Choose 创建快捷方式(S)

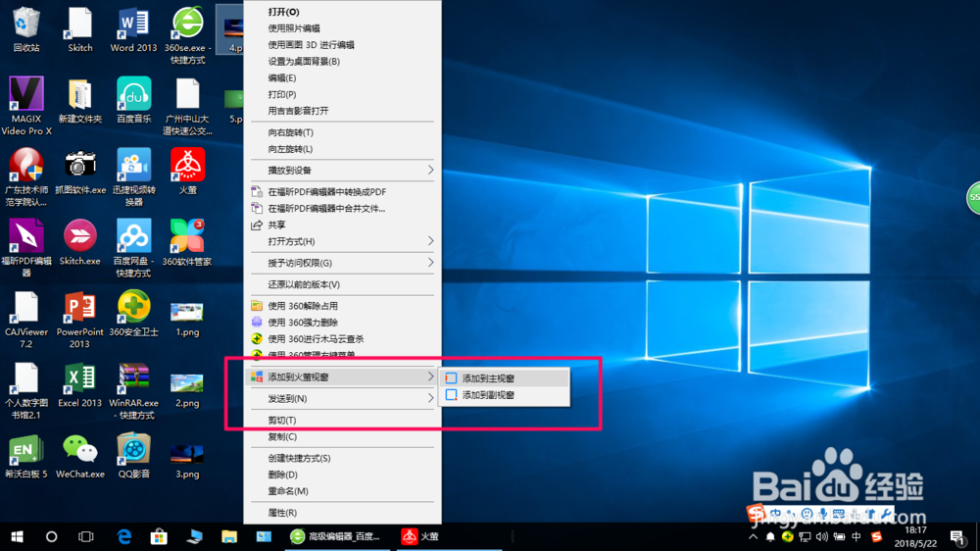[342, 459]
